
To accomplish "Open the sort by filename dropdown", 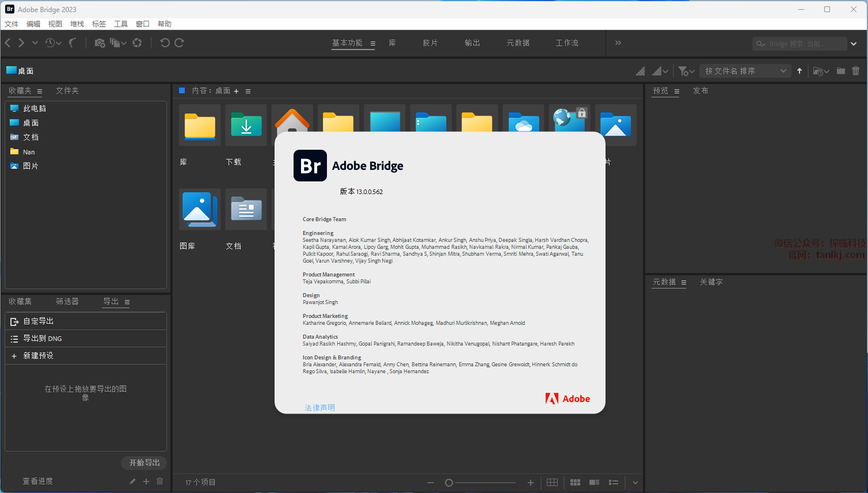I will [745, 71].
